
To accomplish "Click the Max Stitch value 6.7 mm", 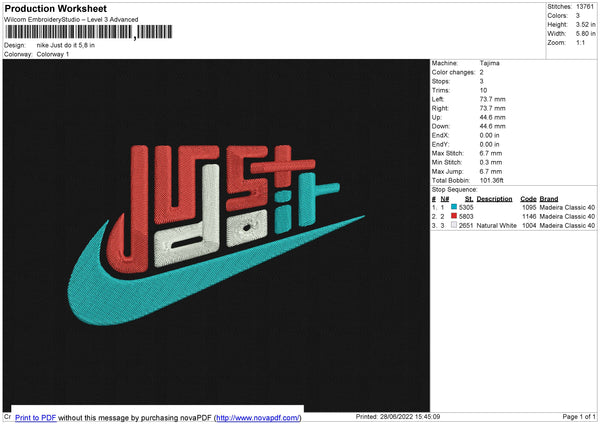I will point(491,153).
